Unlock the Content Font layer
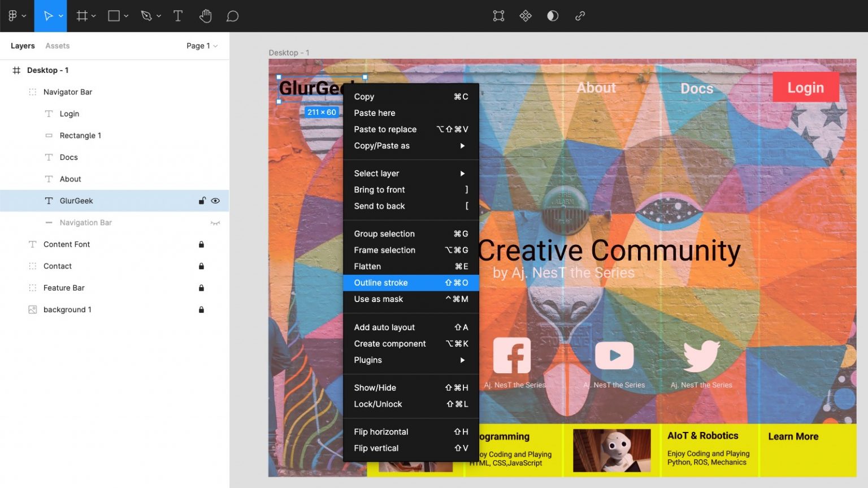This screenshot has height=488, width=868. point(201,244)
